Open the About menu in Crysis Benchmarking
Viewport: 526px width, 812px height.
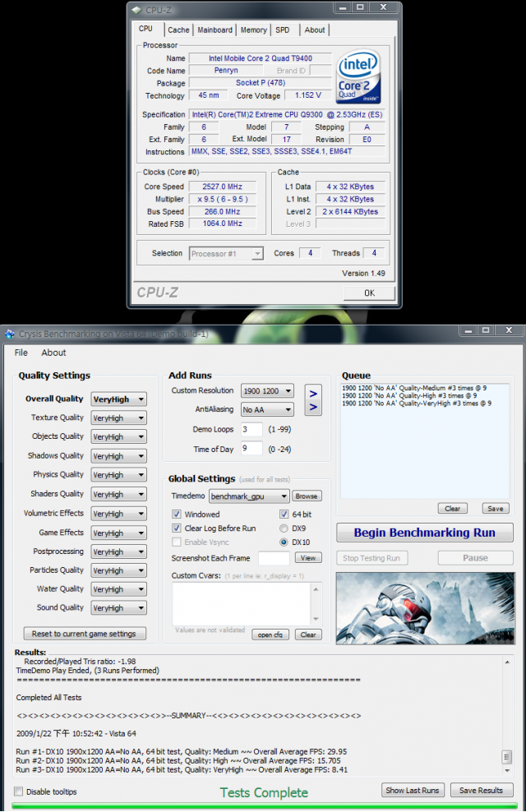(x=54, y=353)
